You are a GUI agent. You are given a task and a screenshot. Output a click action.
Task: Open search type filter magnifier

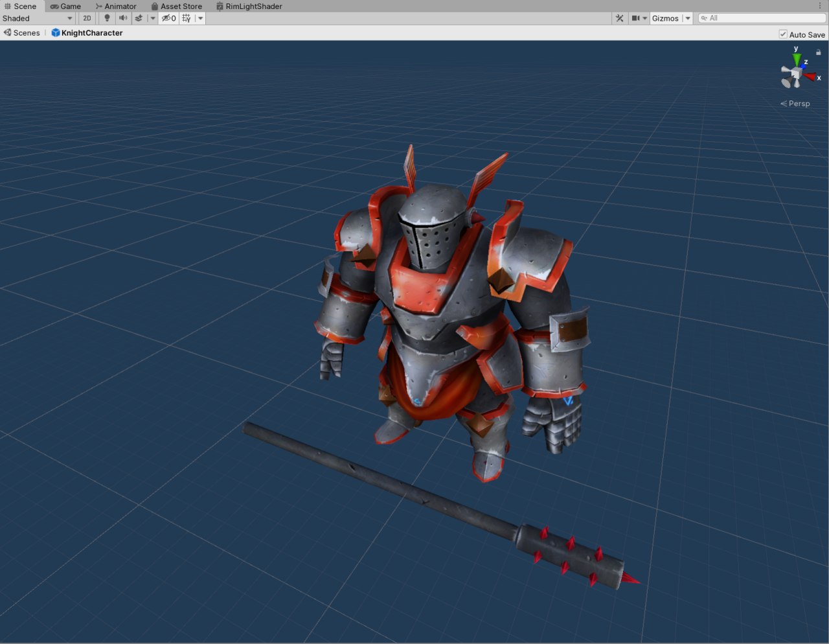(704, 18)
